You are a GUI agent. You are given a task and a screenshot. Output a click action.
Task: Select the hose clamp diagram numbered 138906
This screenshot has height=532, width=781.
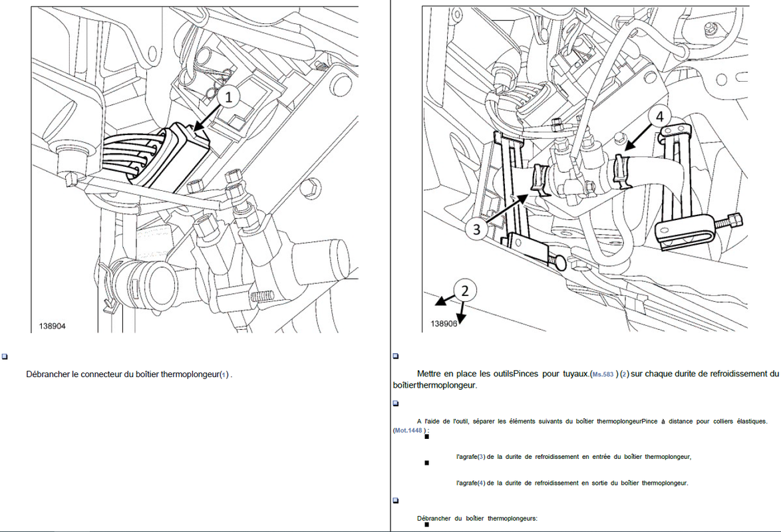point(585,170)
